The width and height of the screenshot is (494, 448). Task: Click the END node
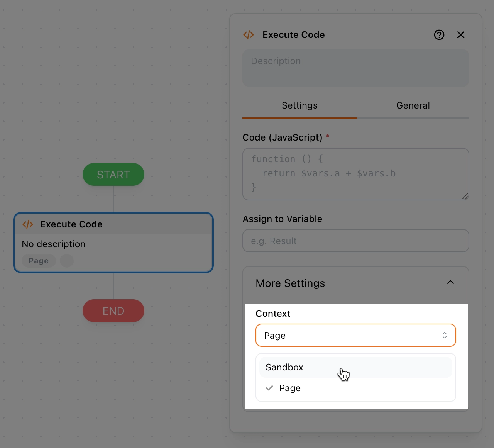click(x=113, y=311)
